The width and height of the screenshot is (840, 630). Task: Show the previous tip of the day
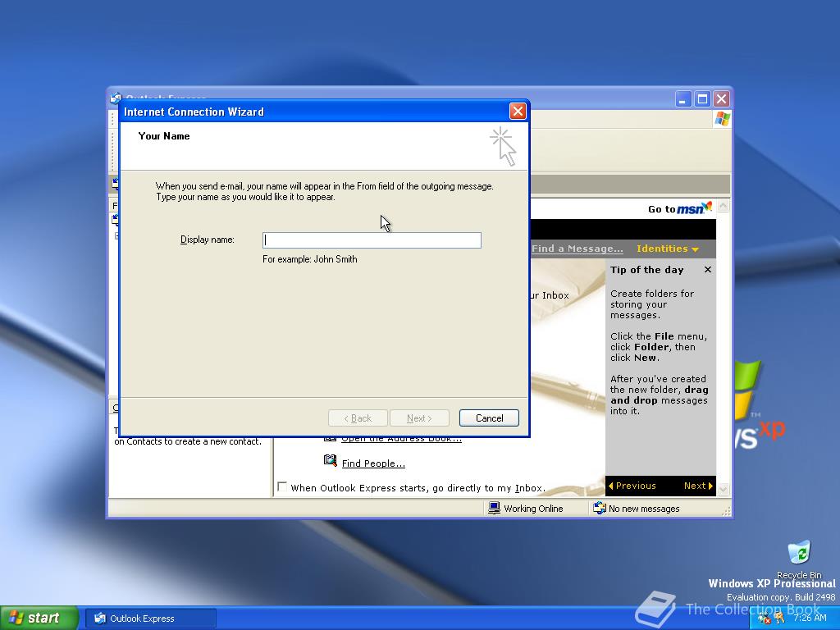click(x=632, y=486)
